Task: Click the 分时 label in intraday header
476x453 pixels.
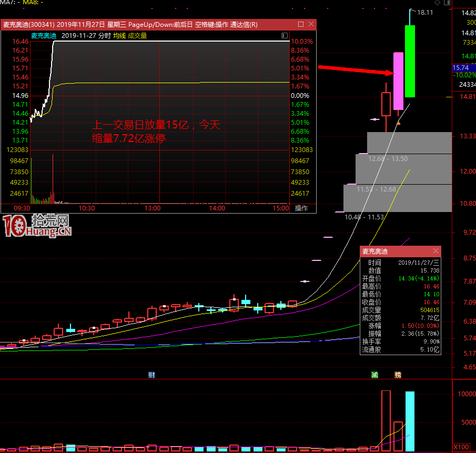Action: pos(105,36)
